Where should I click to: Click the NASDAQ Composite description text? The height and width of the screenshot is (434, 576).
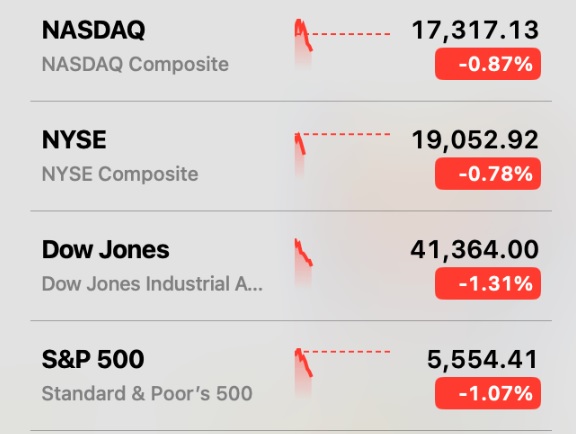click(135, 64)
